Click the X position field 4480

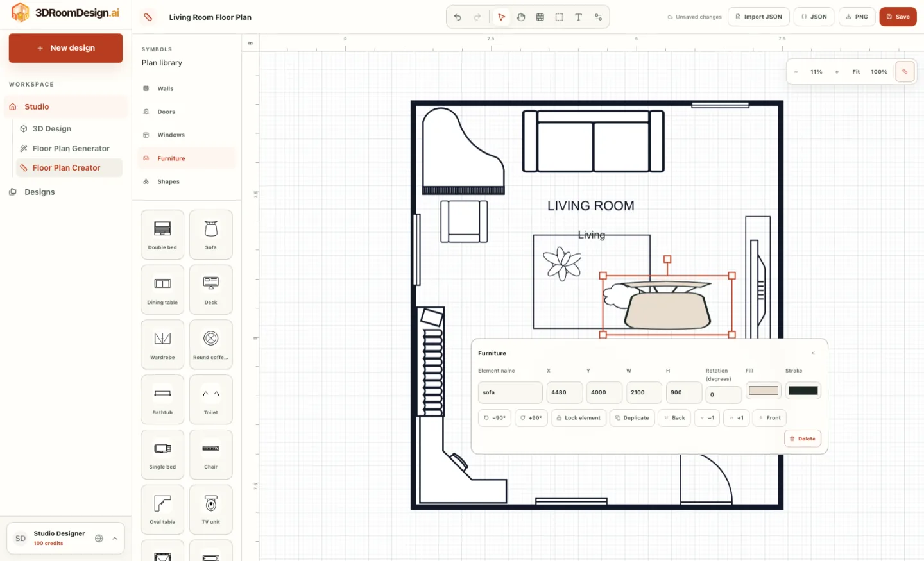(x=565, y=392)
